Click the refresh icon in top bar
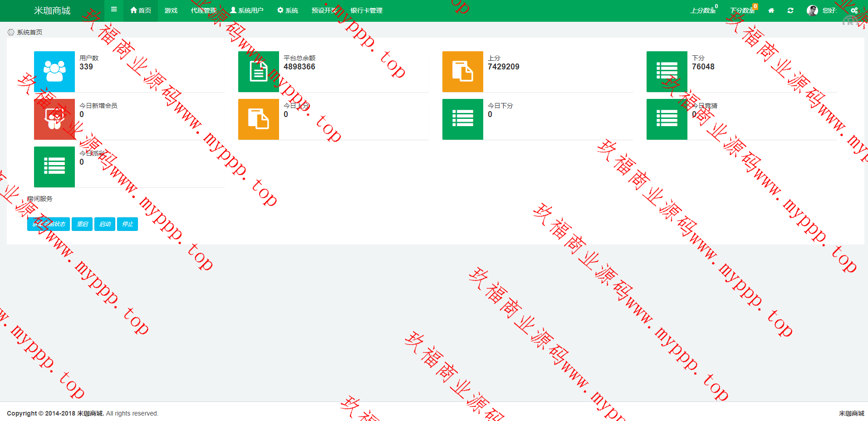 point(790,10)
